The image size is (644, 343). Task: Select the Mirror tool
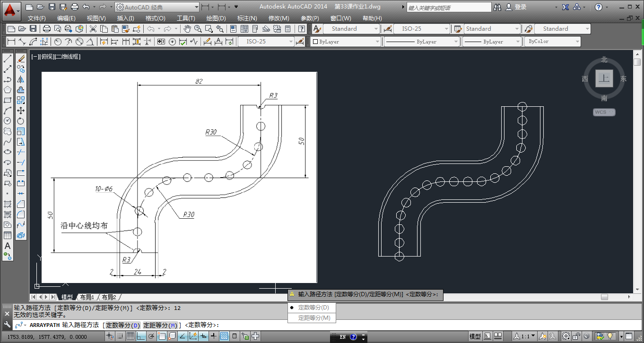pyautogui.click(x=21, y=79)
